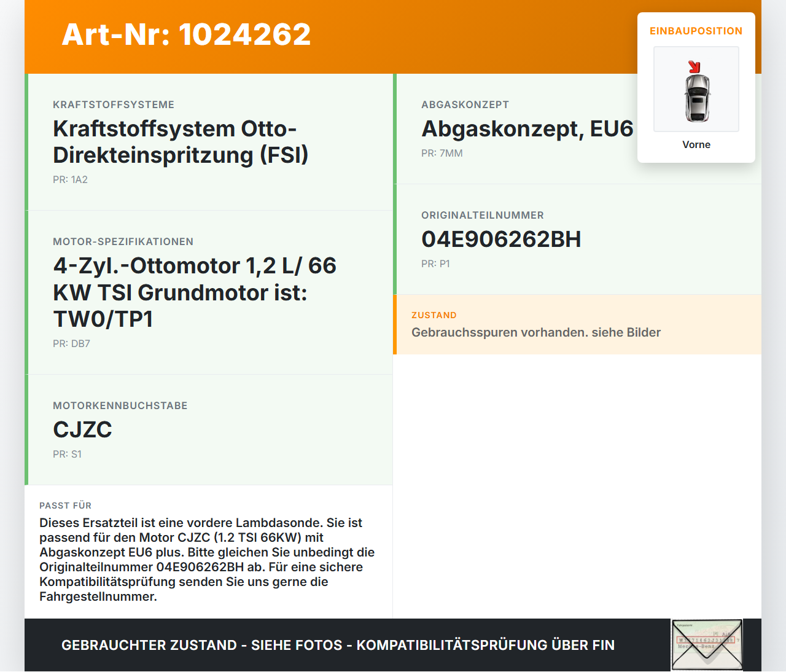786x672 pixels.
Task: Click the car installation position image
Action: (696, 89)
